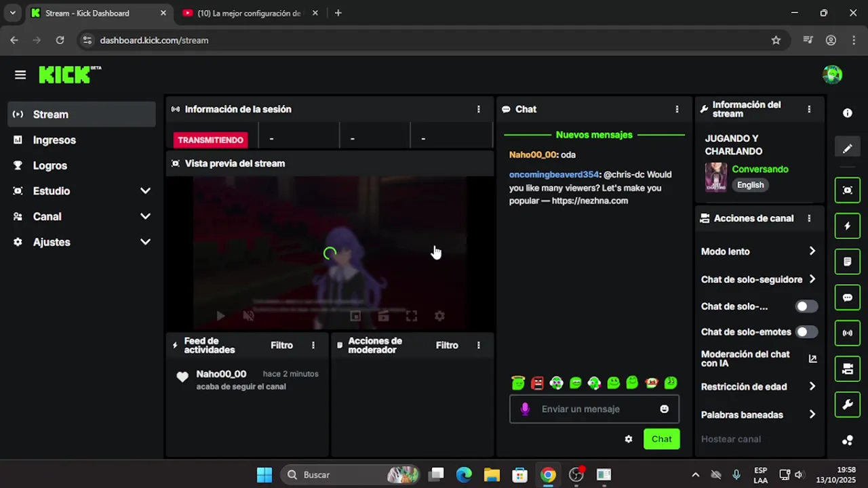The width and height of the screenshot is (868, 488).
Task: Play the stream preview video
Action: [x=220, y=316]
